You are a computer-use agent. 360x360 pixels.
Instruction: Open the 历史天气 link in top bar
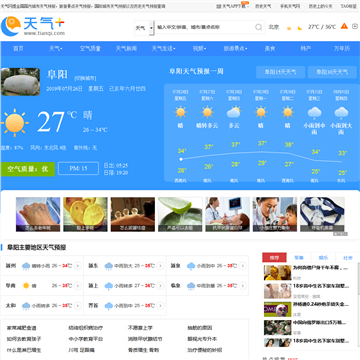coord(263,6)
